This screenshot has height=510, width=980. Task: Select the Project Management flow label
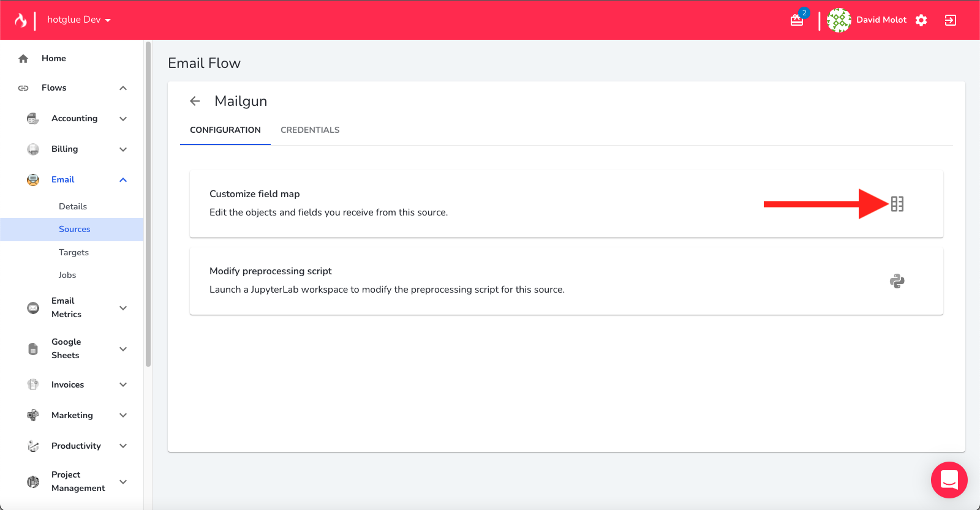[78, 481]
